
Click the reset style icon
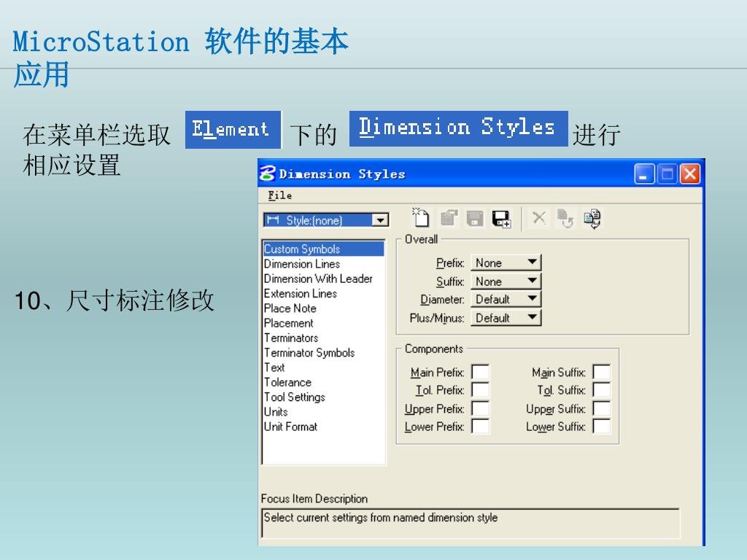[x=565, y=219]
